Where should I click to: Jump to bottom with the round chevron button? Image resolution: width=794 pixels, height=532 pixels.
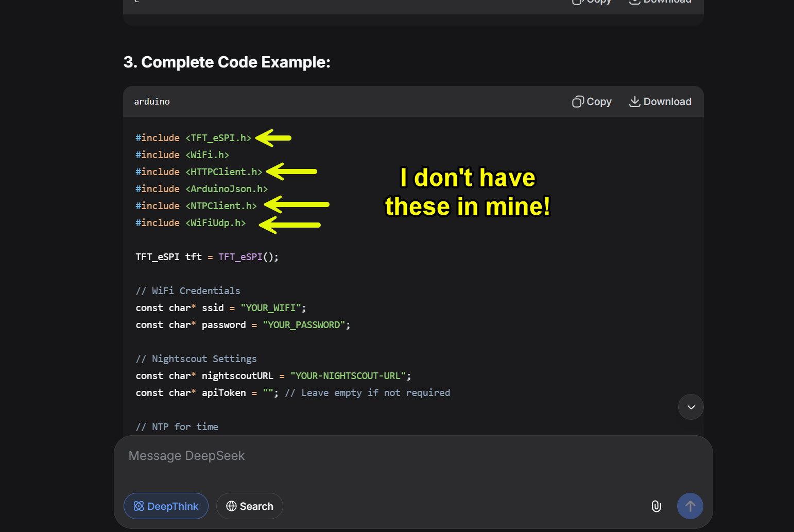click(x=691, y=407)
